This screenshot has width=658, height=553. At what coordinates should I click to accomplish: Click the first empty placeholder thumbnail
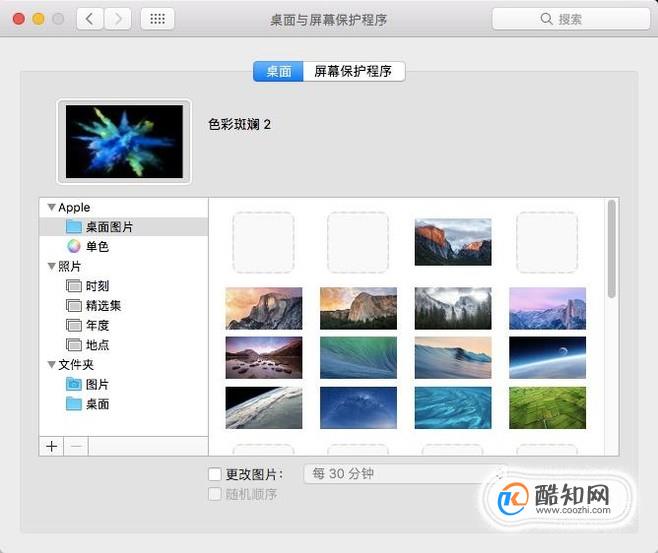264,242
